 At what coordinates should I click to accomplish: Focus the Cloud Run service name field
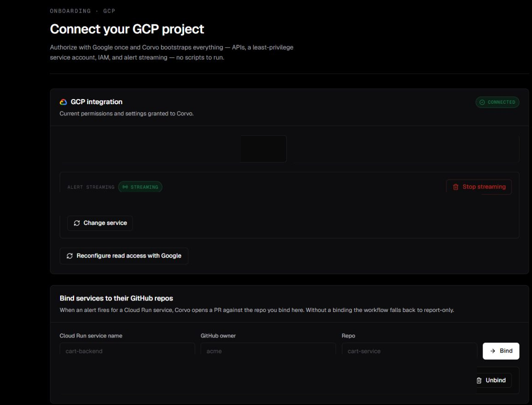point(127,351)
